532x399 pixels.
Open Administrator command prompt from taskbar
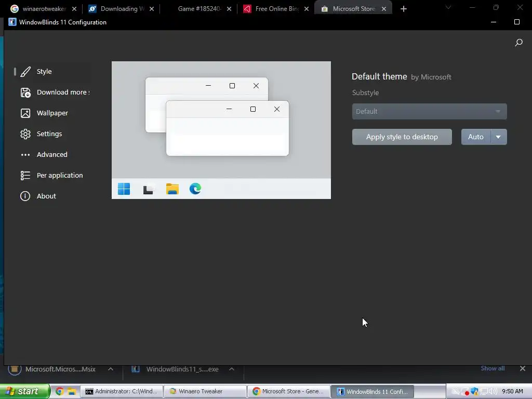(122, 391)
